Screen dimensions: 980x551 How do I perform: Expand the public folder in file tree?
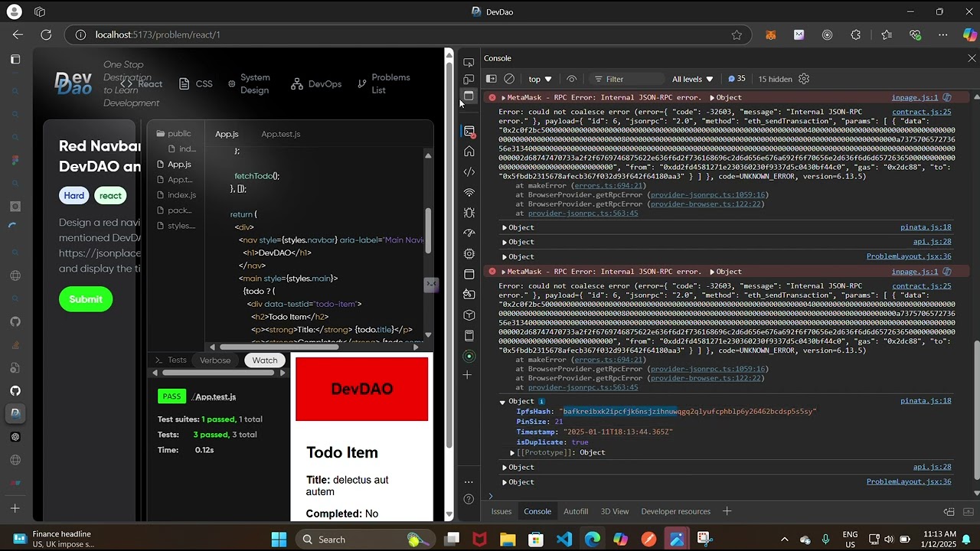174,133
